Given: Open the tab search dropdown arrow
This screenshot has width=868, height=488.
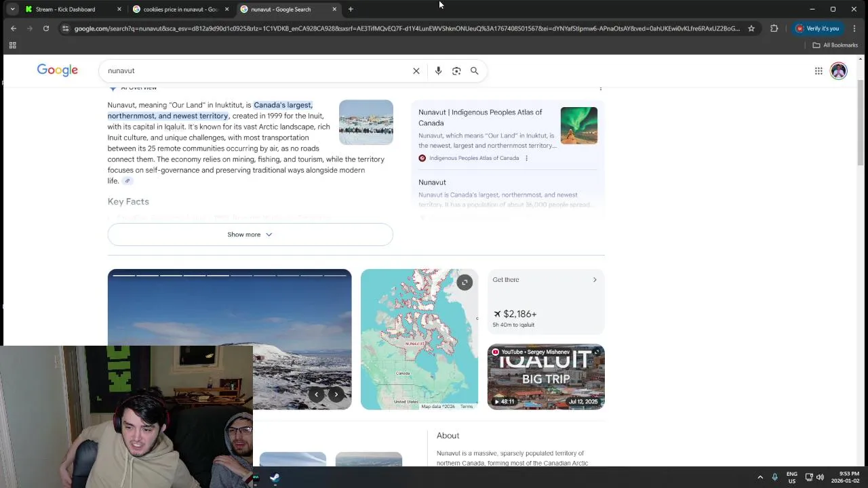Looking at the screenshot, I should (12, 9).
